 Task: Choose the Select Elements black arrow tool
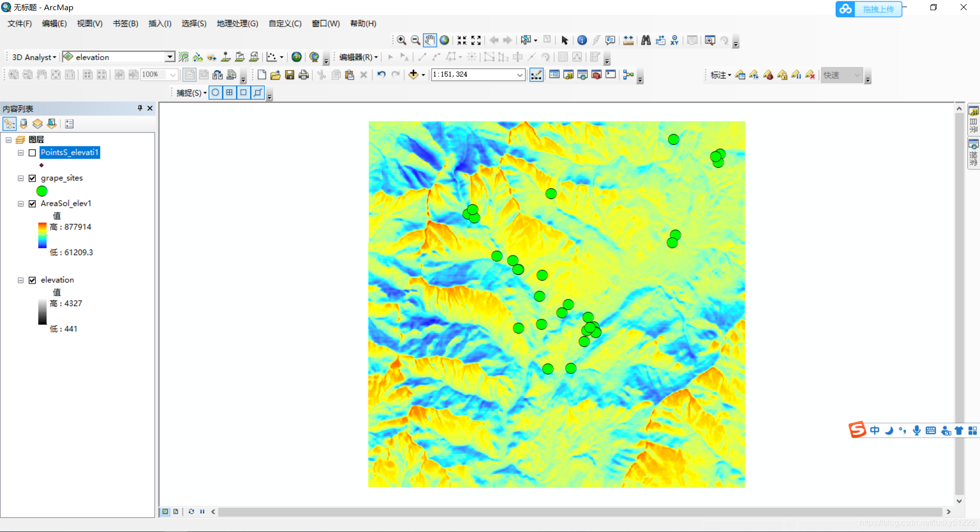[x=565, y=40]
